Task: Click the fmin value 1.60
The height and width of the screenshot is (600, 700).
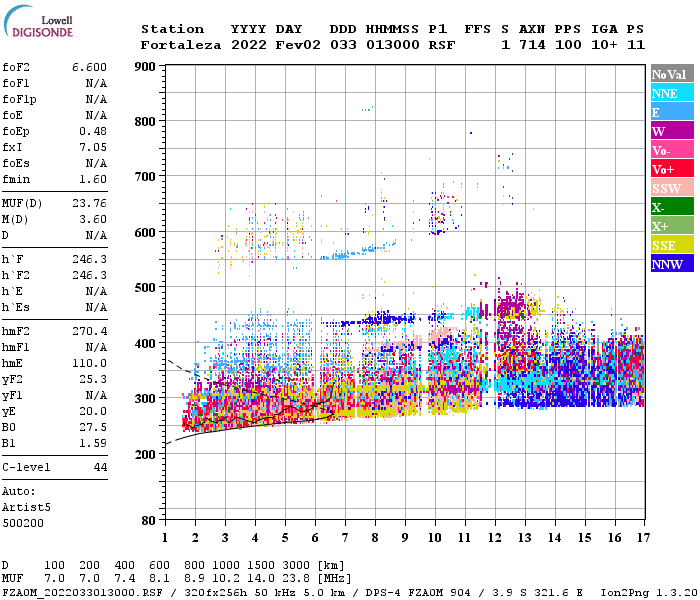Action: tap(93, 179)
